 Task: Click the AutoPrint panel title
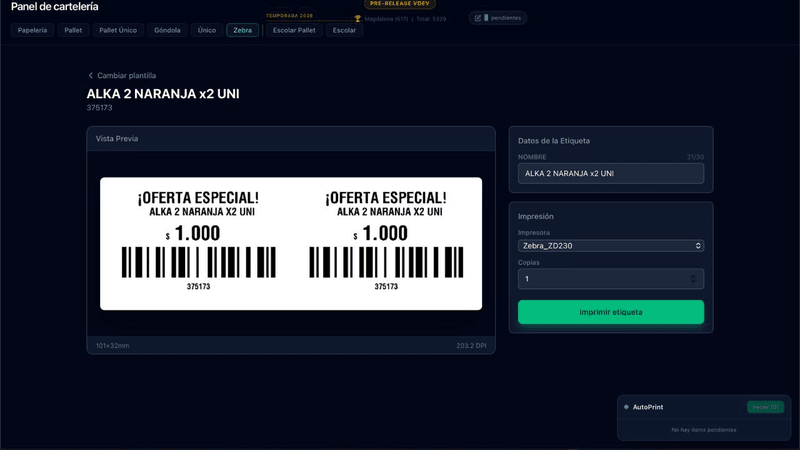coord(648,407)
